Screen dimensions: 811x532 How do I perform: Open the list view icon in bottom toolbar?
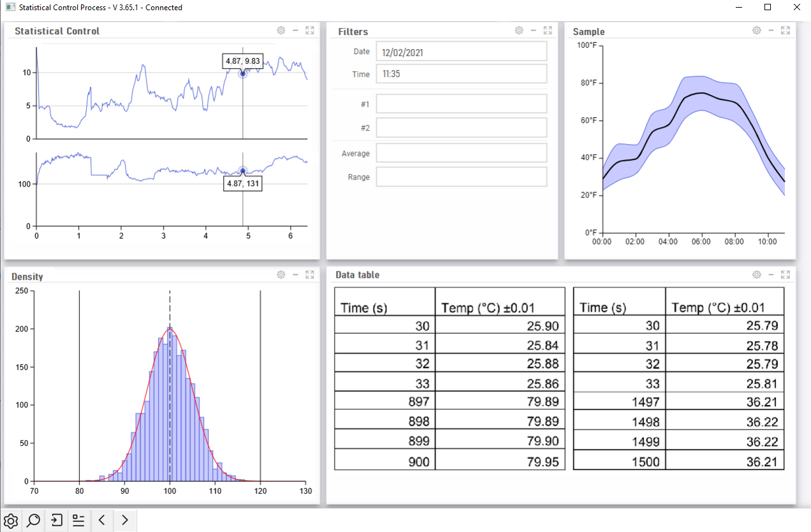[x=78, y=521]
